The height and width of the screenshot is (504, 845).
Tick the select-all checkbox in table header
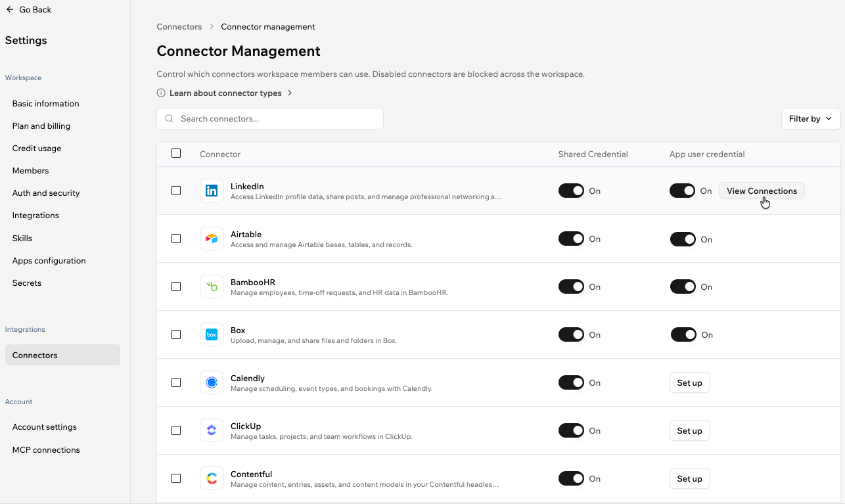coord(176,153)
